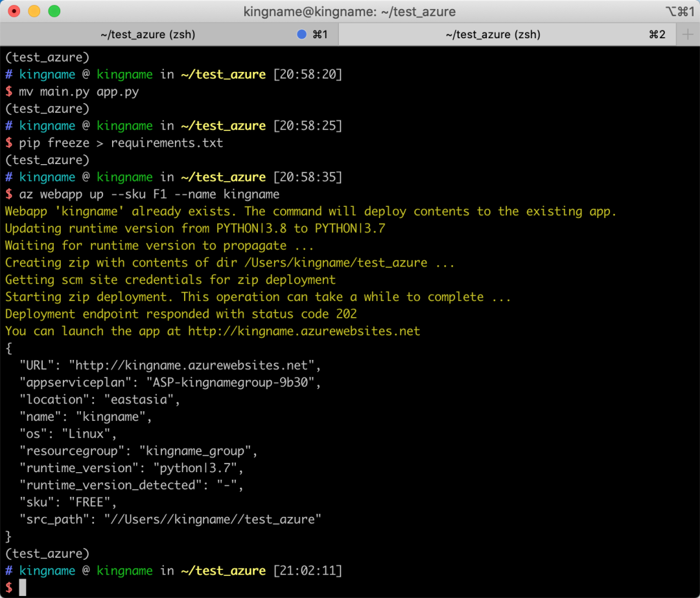Image resolution: width=700 pixels, height=598 pixels.
Task: Minimize the window using the yellow button
Action: tap(34, 11)
